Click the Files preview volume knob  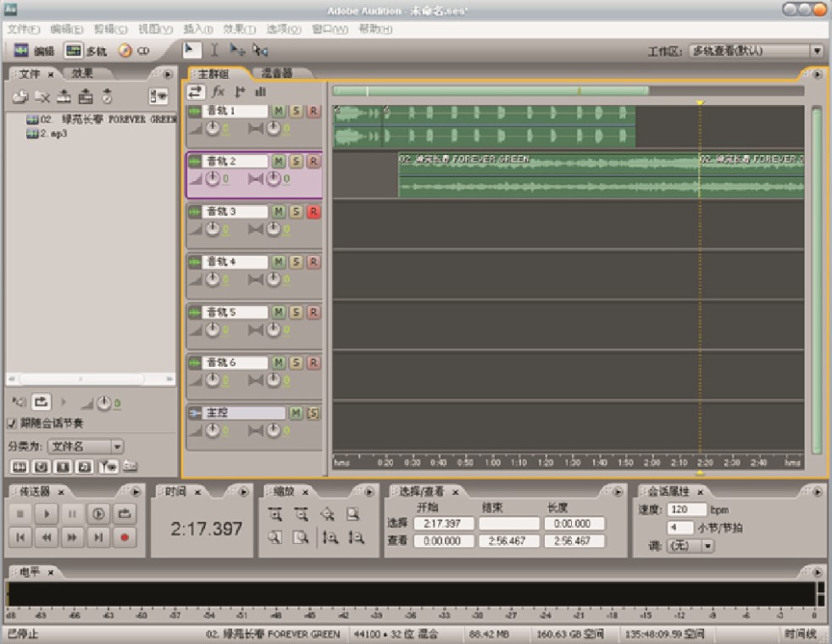(103, 403)
